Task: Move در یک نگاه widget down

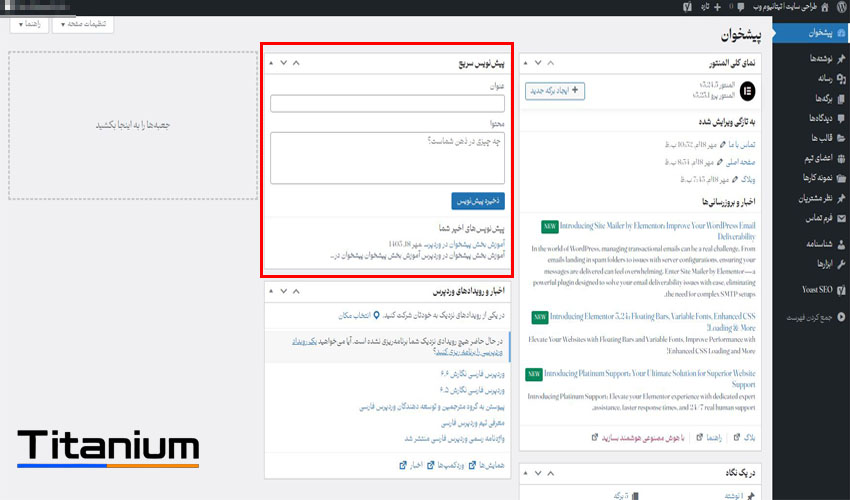Action: (x=538, y=473)
